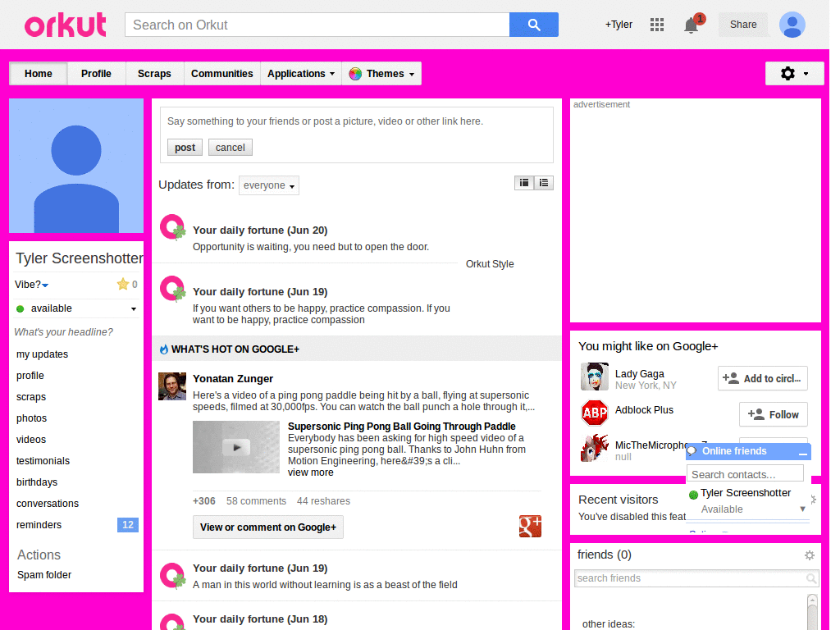This screenshot has width=840, height=630.
Task: Click the Orkut logo
Action: pyautogui.click(x=66, y=25)
